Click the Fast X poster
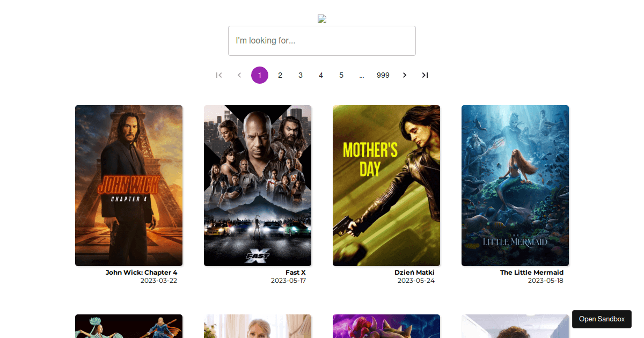 coord(258,185)
